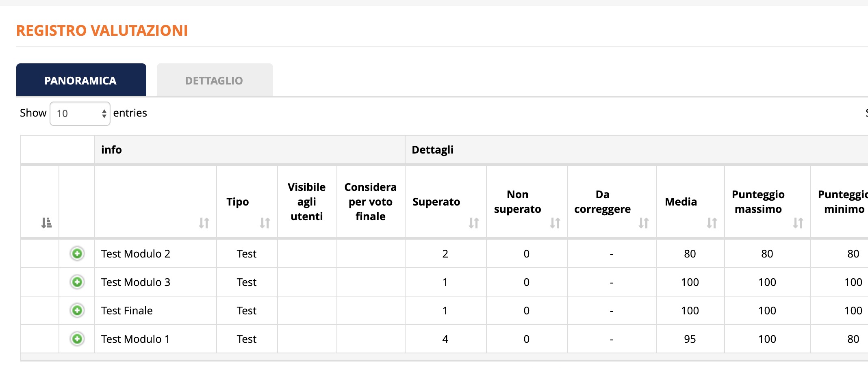Screen dimensions: 868x368
Task: Sort by the Non superato column
Action: click(x=555, y=223)
